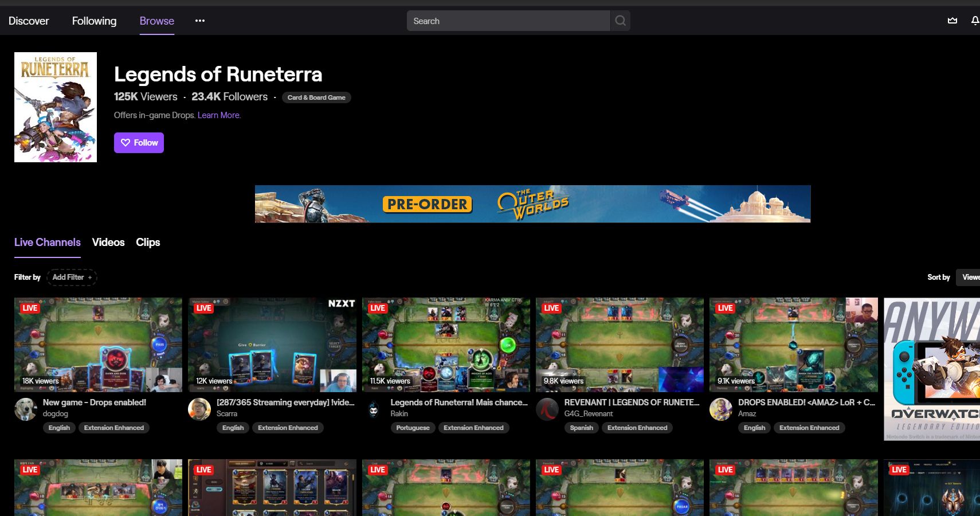Click the Amaz channel name
This screenshot has width=980, height=516.
[747, 413]
